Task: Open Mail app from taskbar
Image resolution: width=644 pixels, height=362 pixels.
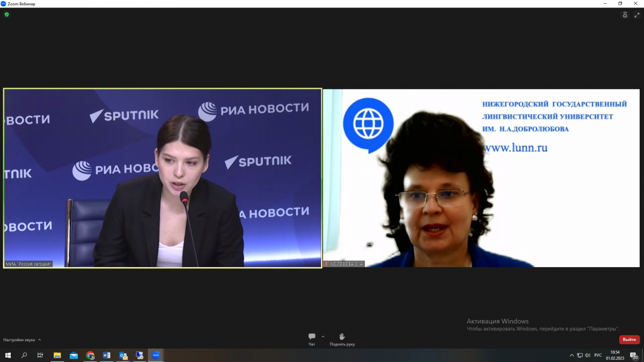Action: tap(74, 355)
